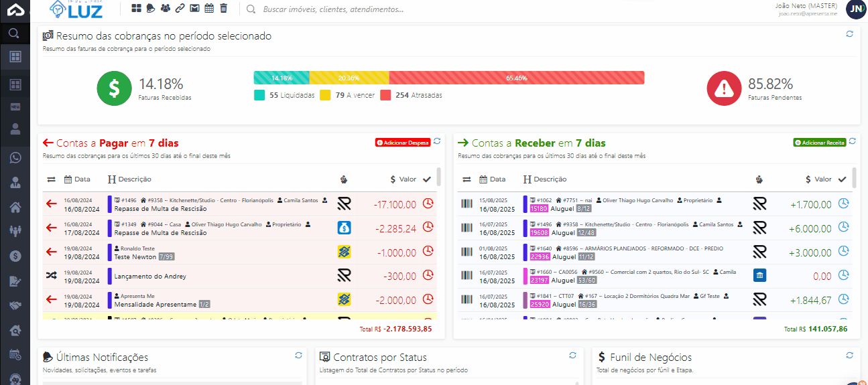Click the chain link icon in toolbar

[x=180, y=9]
